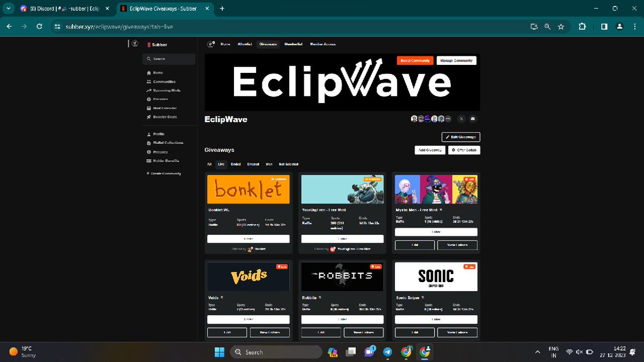Screen dimensions: 644x362
Task: Open the Voids giveaway banner
Action: [248, 277]
